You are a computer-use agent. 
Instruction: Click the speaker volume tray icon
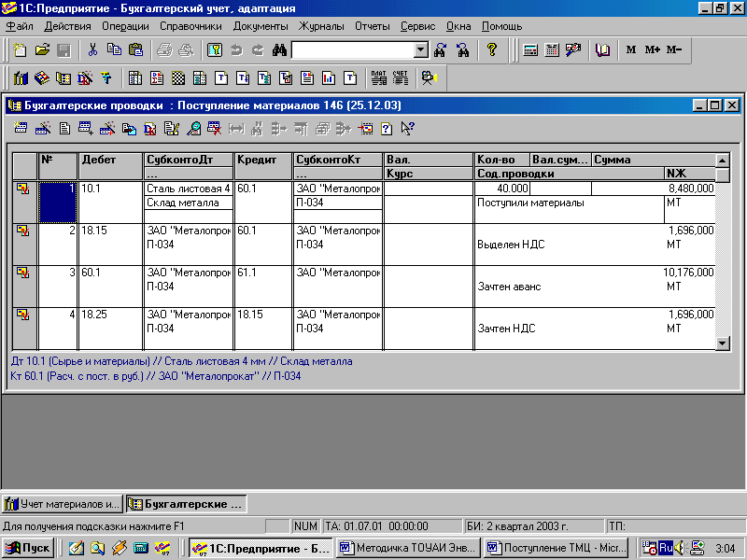coord(680,548)
